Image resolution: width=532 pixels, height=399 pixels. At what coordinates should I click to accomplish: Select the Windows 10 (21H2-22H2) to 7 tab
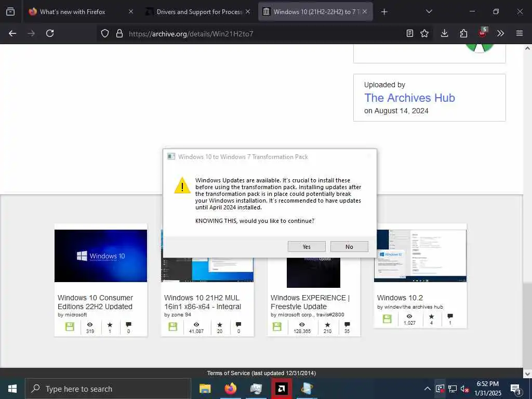(x=314, y=12)
